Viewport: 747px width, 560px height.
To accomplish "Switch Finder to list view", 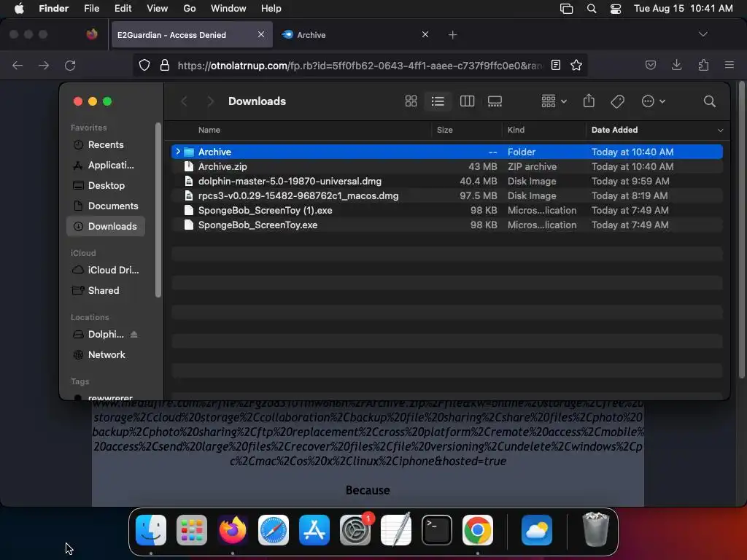I will [438, 101].
